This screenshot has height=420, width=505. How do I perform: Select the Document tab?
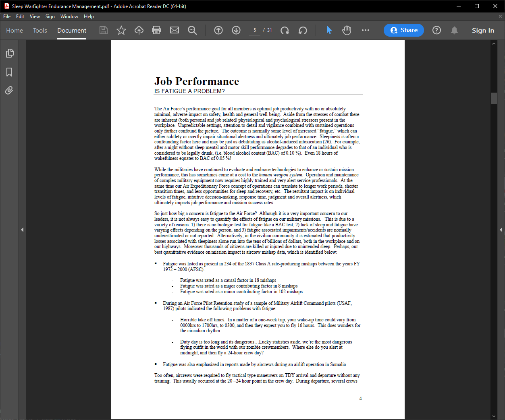72,30
